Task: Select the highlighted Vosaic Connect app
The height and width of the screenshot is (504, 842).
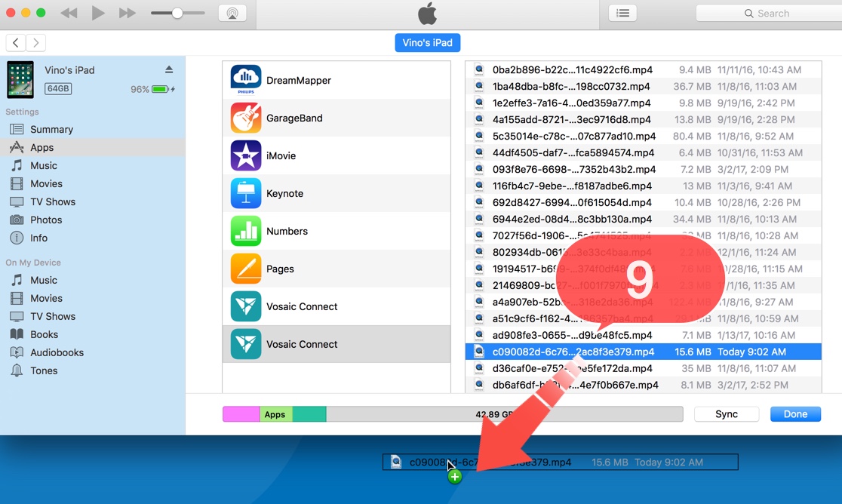Action: click(336, 344)
